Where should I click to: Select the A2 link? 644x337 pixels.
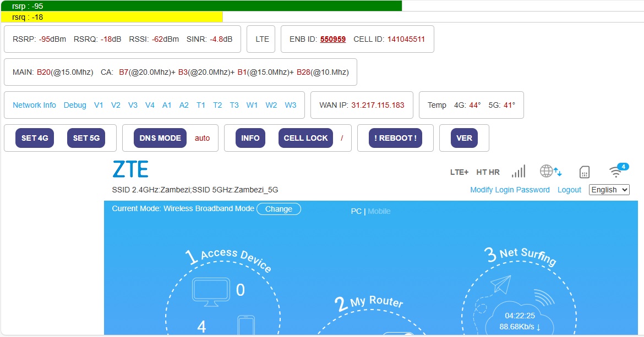[184, 105]
